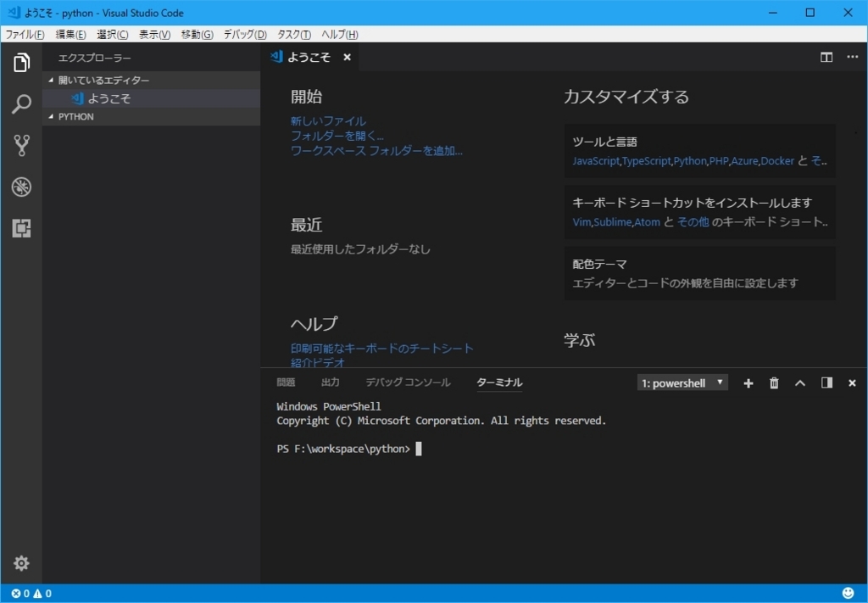Open the Explorer view in activity bar

21,63
